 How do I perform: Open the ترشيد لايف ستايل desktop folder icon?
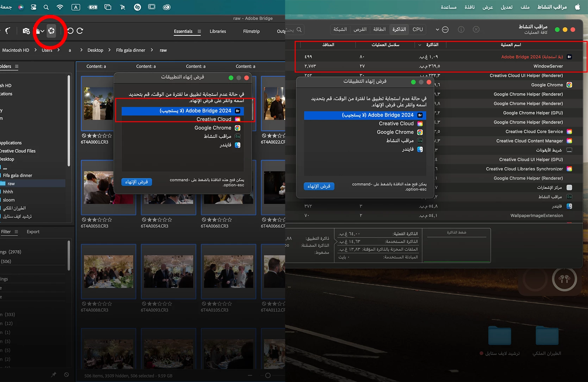click(x=499, y=336)
